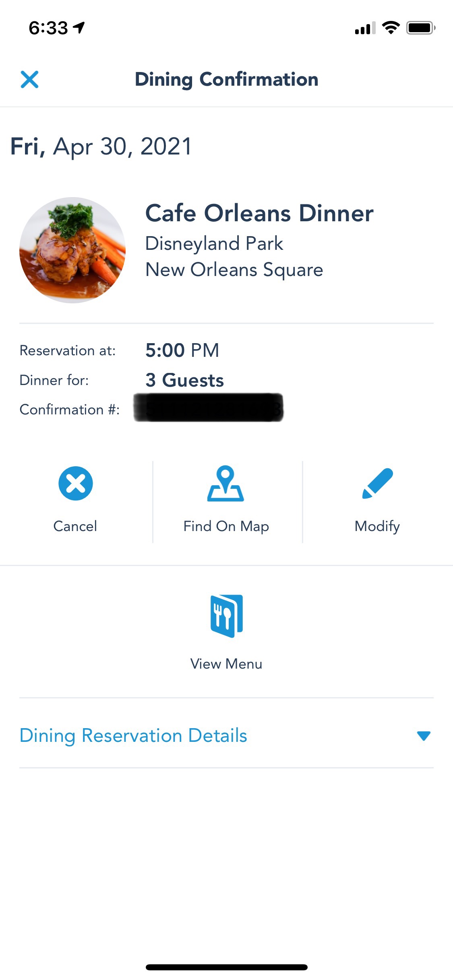Viewport: 453px width, 980px height.
Task: Tap the Cafe Orleans Dinner title
Action: [x=259, y=213]
